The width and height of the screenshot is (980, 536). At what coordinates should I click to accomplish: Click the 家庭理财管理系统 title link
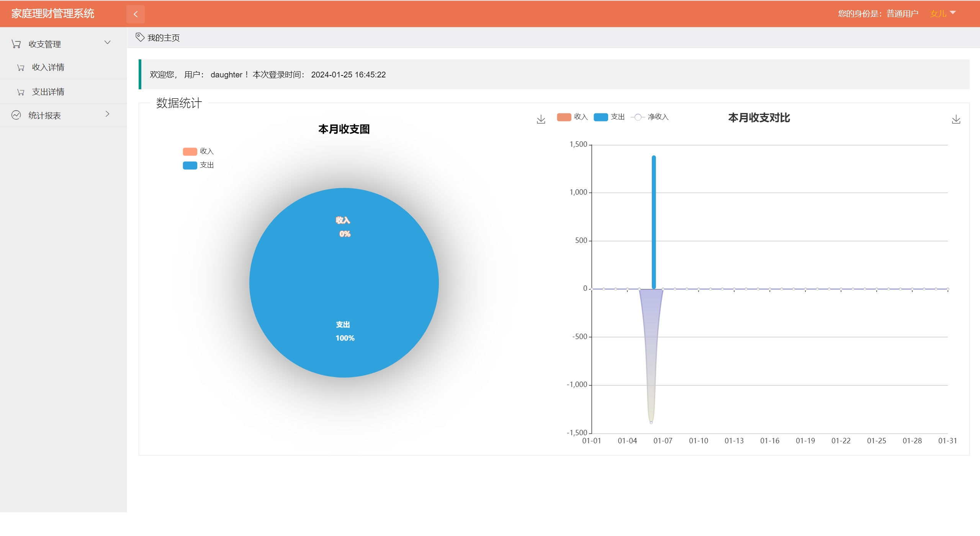(x=52, y=13)
